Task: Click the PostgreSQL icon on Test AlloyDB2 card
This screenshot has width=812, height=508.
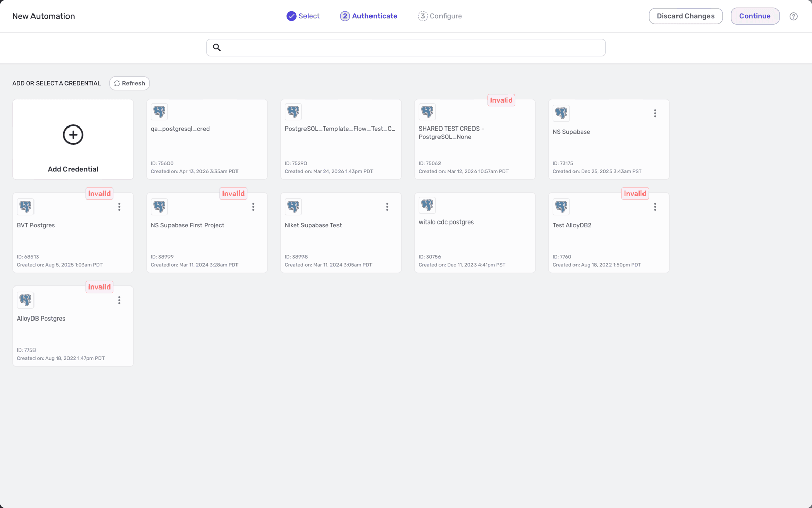Action: [561, 207]
